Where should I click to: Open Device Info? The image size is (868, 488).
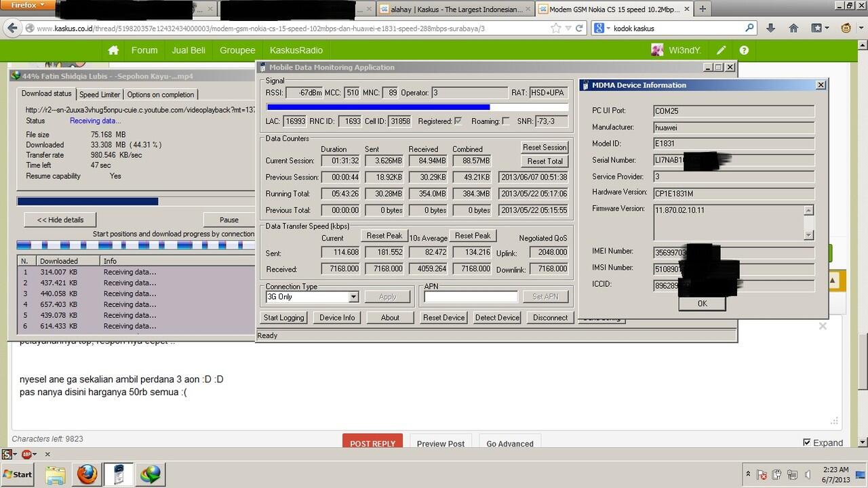[x=337, y=318]
